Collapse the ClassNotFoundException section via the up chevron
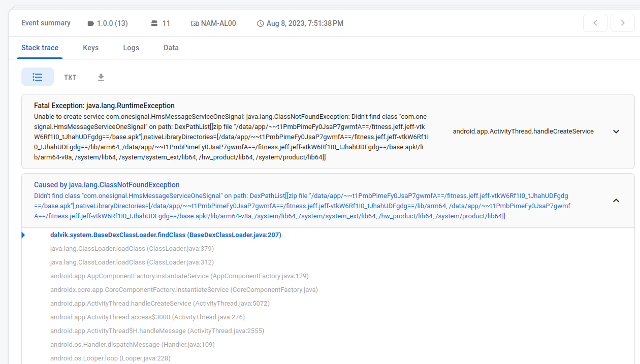Image resolution: width=640 pixels, height=364 pixels. 616,200
